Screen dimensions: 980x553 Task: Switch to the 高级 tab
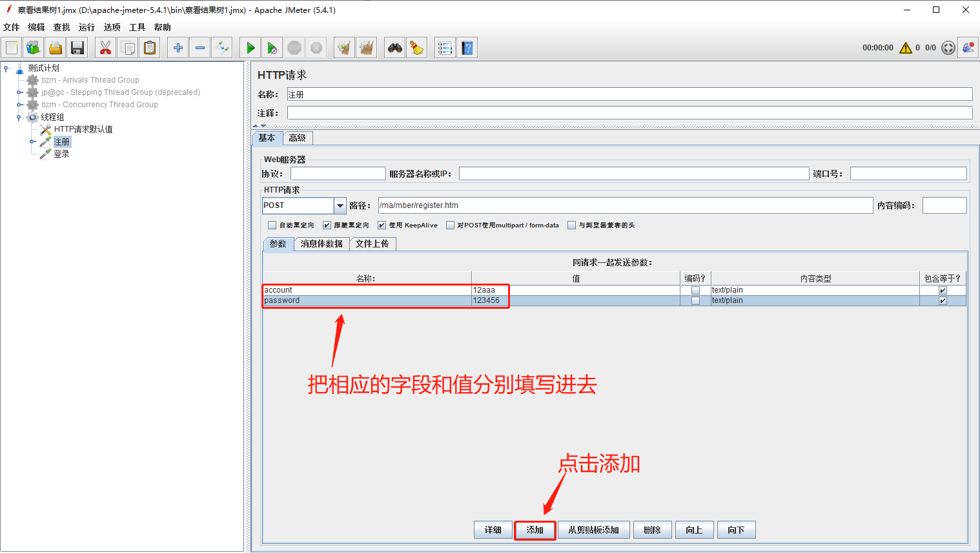point(298,138)
